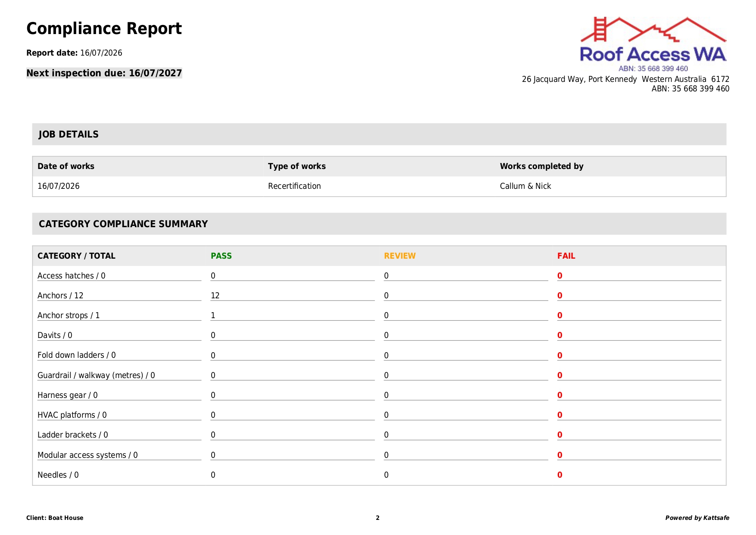
Task: Click the review value for Anchor strops
Action: (386, 315)
